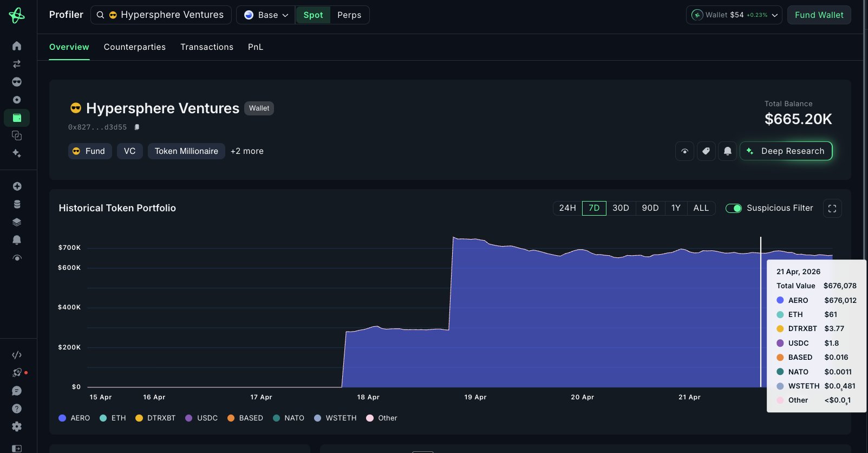Screen dimensions: 868x453
Task: Copy the wallet address with the copy icon
Action: pos(137,127)
